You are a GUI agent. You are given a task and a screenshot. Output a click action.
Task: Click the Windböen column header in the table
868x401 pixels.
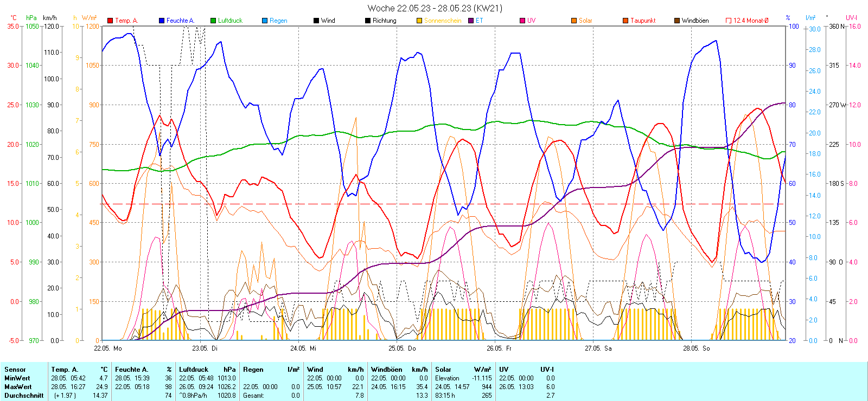coord(386,370)
